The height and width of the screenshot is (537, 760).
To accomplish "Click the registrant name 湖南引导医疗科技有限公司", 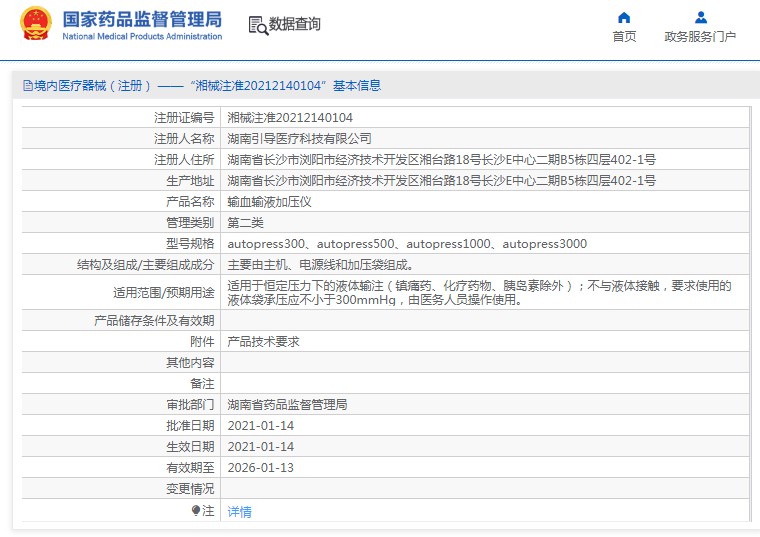I will 299,138.
